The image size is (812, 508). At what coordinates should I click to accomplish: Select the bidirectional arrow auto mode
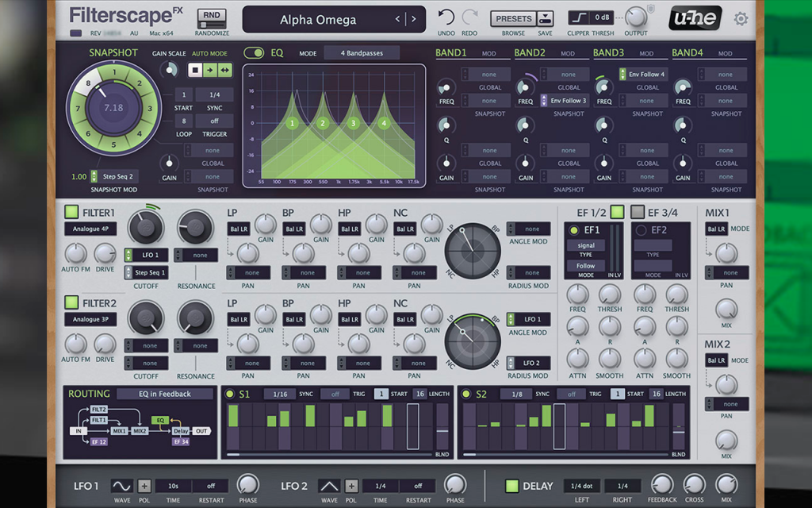(x=224, y=70)
